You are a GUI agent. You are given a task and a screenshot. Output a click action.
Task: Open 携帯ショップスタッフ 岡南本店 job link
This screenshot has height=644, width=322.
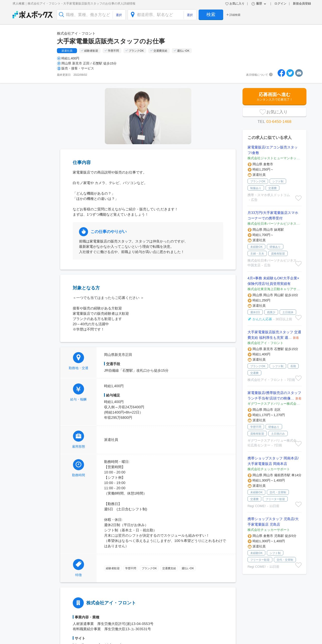tap(273, 461)
